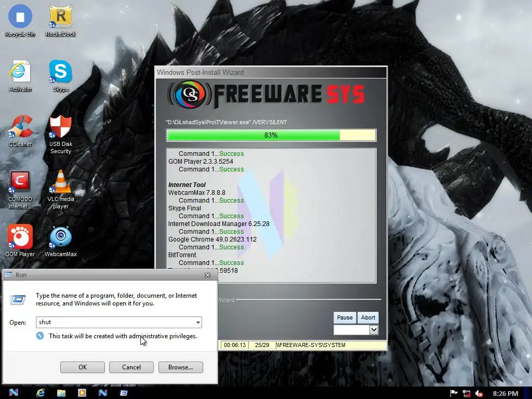This screenshot has height=399, width=532.
Task: Click the Run dialog title bar icon
Action: (x=8, y=275)
